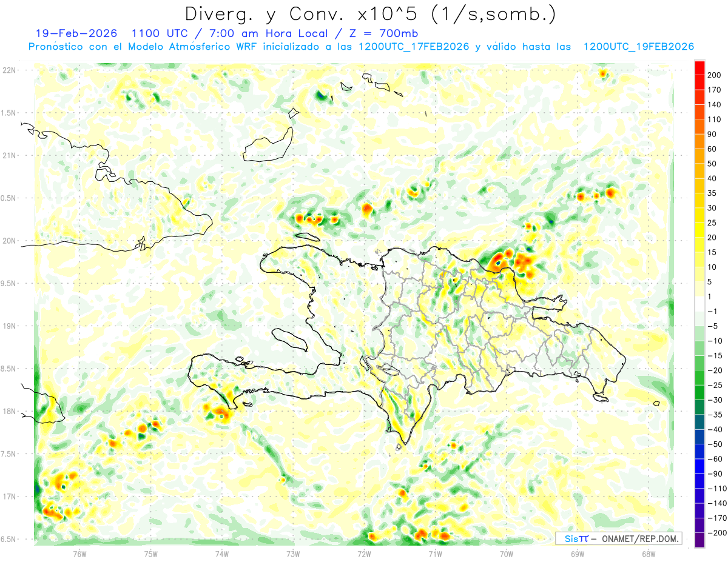Viewport: 728px width, 562px height.
Task: Click the 73W longitude label
Action: (293, 554)
